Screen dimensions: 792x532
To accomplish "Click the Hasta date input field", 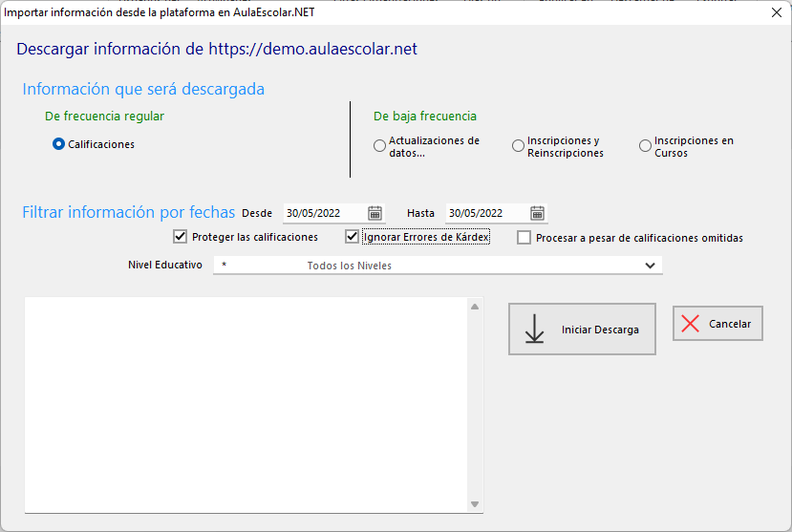I will [x=487, y=213].
